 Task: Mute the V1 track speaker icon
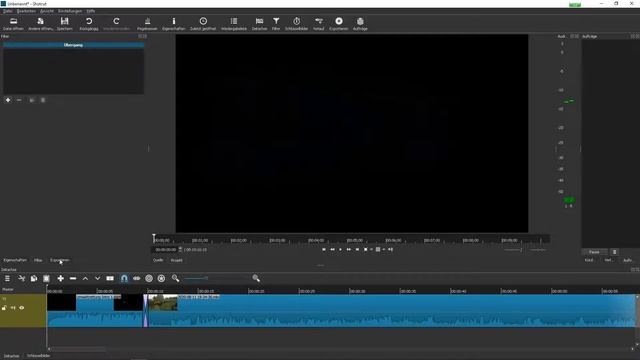coord(13,308)
